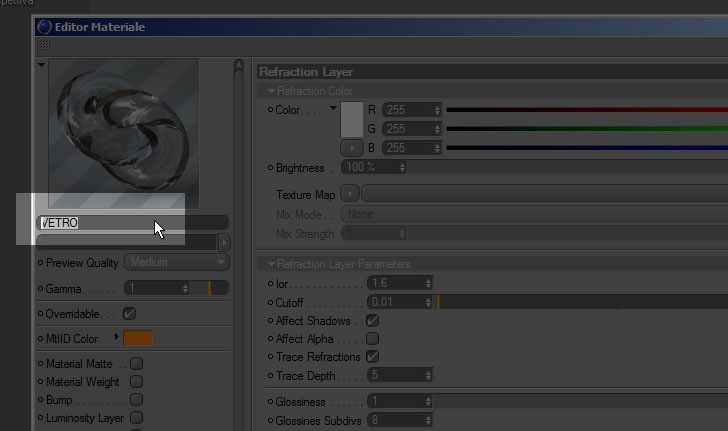728x431 pixels.
Task: Expand the Color parameter arrow
Action: [333, 108]
